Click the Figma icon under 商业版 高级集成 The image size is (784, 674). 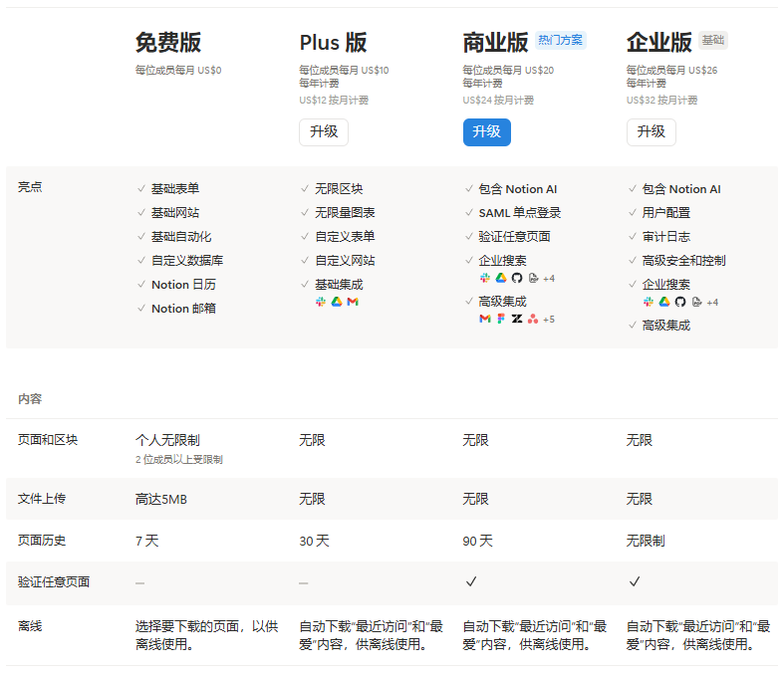[501, 319]
